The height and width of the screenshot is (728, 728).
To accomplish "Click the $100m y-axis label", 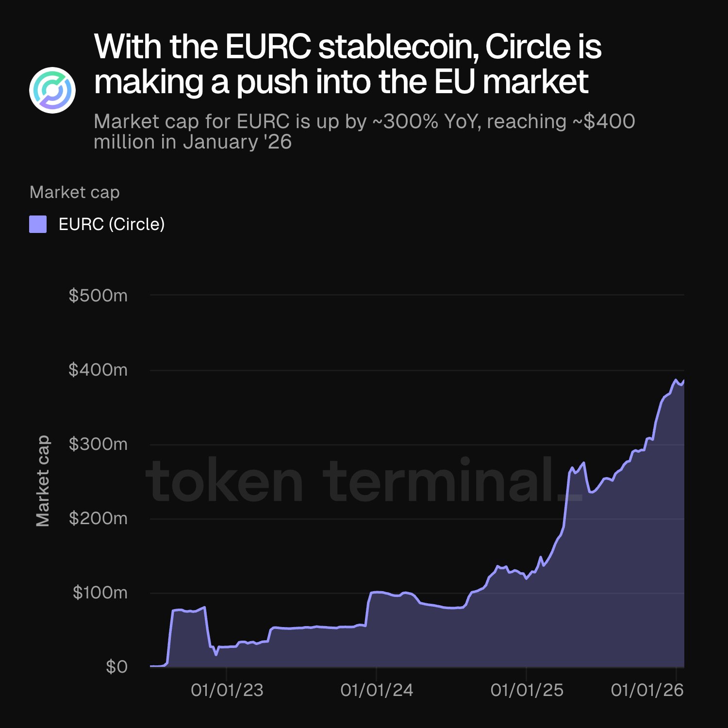I will tap(100, 593).
